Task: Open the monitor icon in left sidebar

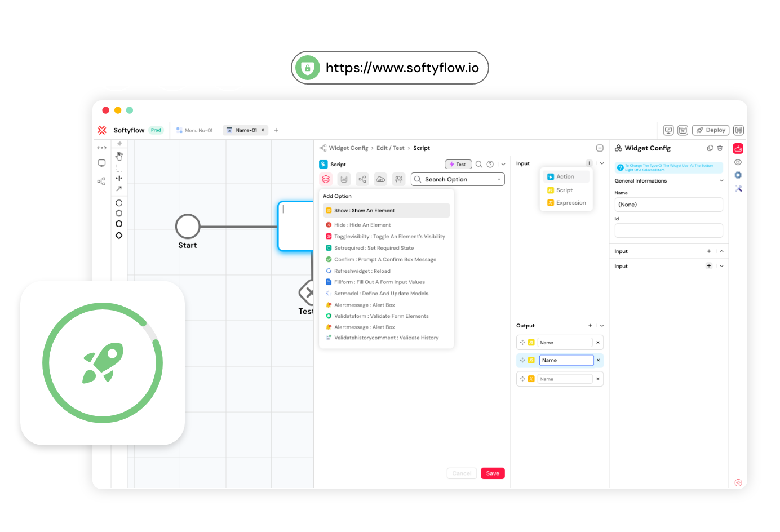Action: 101,163
